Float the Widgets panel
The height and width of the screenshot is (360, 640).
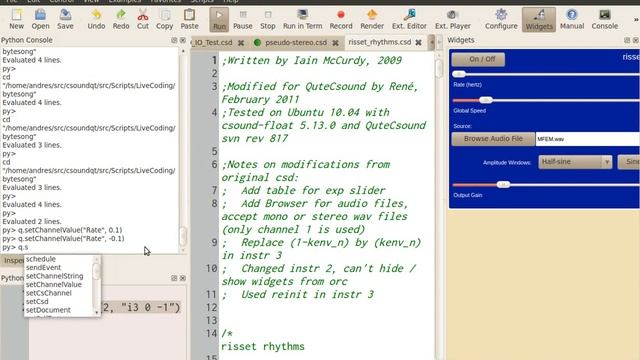click(627, 40)
